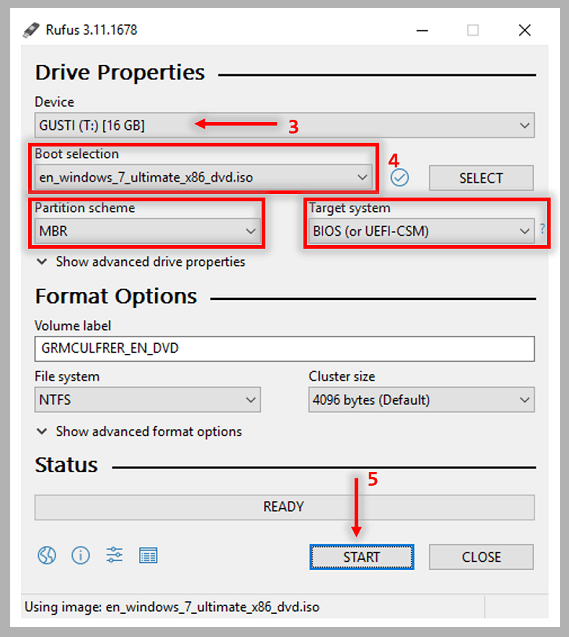Click the CLOSE button

click(x=481, y=557)
